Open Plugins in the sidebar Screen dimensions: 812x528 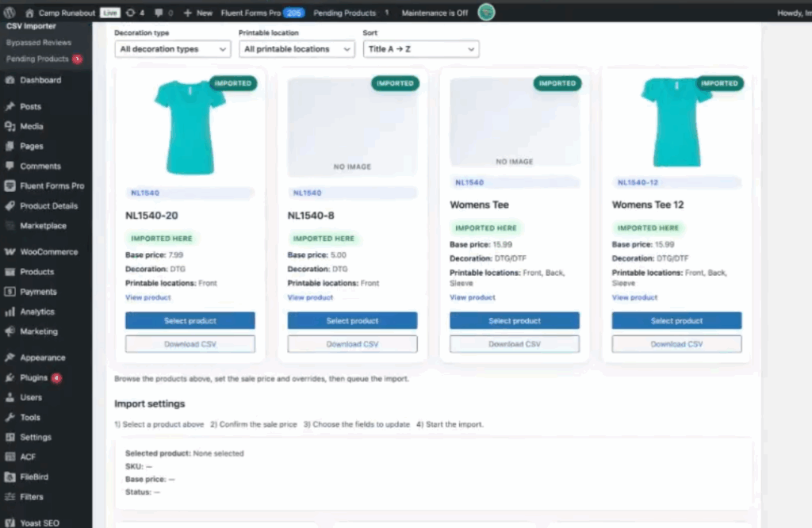(x=34, y=378)
